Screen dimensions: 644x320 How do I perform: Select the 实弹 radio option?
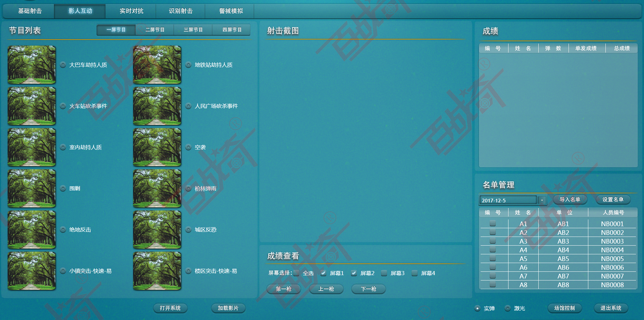click(478, 308)
